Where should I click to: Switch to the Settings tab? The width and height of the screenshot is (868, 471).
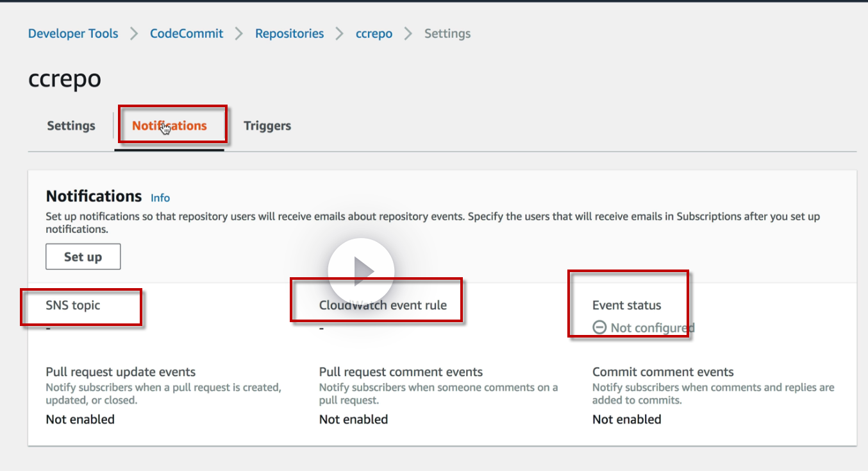click(71, 126)
